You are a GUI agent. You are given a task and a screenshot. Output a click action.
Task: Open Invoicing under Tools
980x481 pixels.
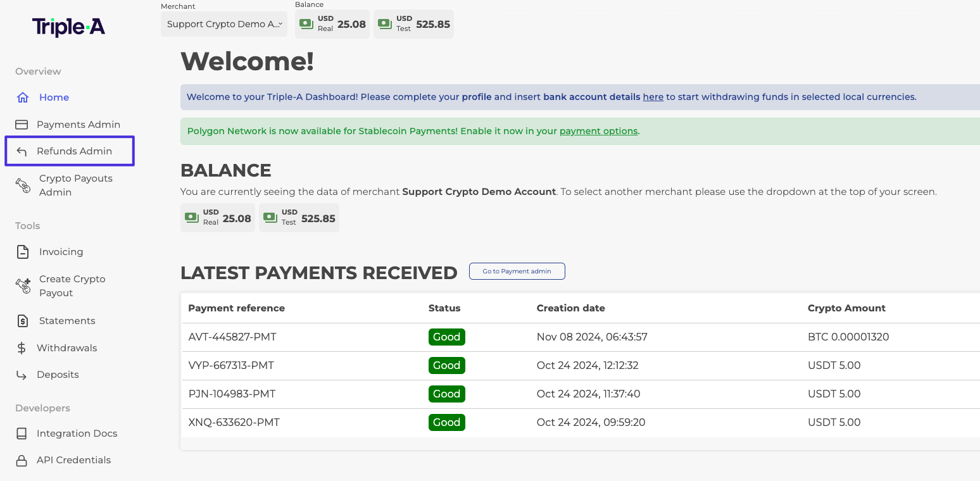click(x=61, y=252)
